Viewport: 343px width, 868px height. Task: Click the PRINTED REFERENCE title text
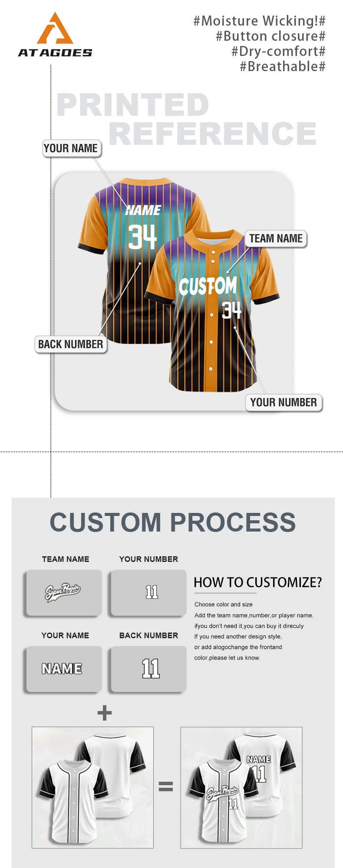click(187, 119)
